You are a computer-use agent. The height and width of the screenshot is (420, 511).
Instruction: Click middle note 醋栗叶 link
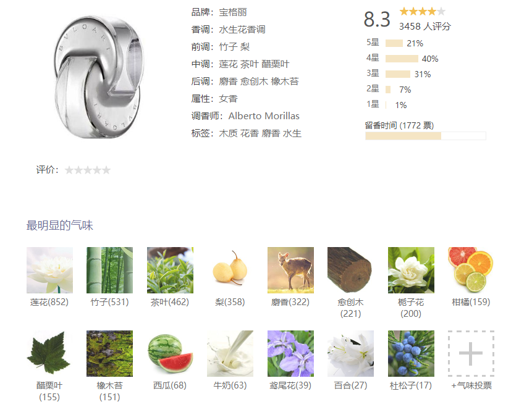click(276, 64)
